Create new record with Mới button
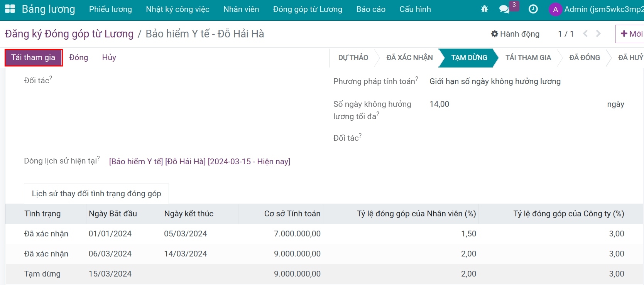644x285 pixels. click(x=631, y=34)
